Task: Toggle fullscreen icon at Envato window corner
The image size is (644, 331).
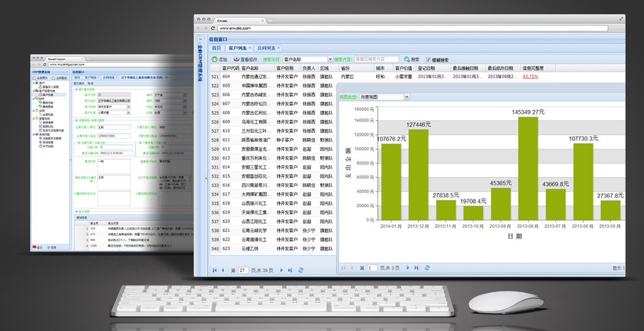Action: click(621, 18)
